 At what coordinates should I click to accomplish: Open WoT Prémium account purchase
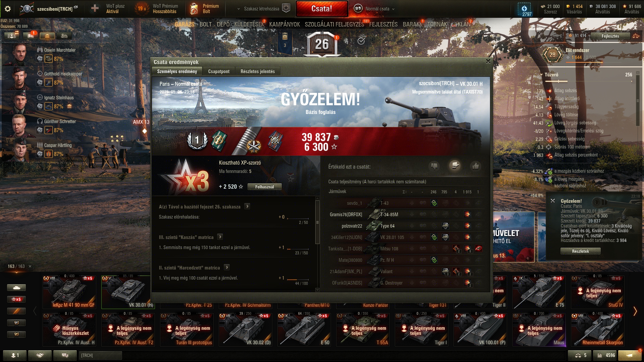pyautogui.click(x=158, y=9)
